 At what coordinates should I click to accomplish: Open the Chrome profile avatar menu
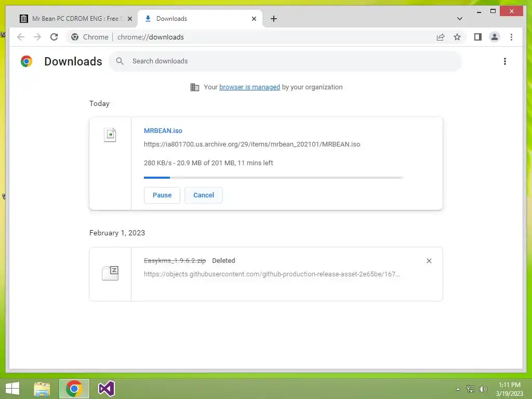tap(495, 37)
